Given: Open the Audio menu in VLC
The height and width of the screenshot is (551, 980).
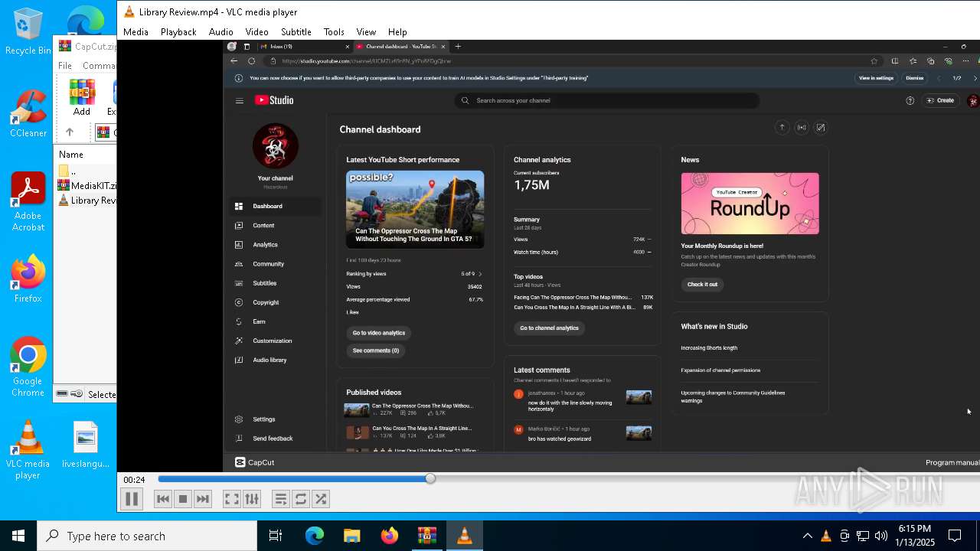Looking at the screenshot, I should (220, 32).
